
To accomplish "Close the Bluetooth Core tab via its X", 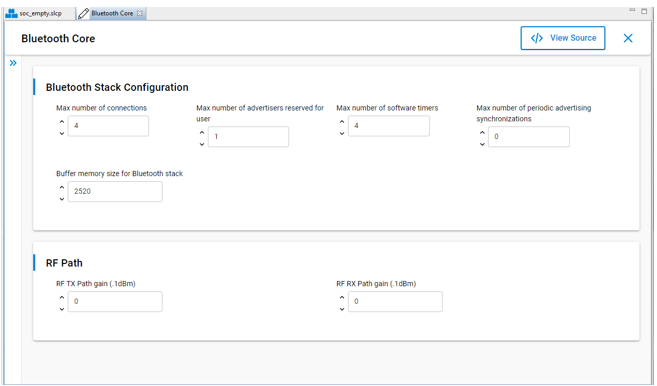I will click(140, 13).
